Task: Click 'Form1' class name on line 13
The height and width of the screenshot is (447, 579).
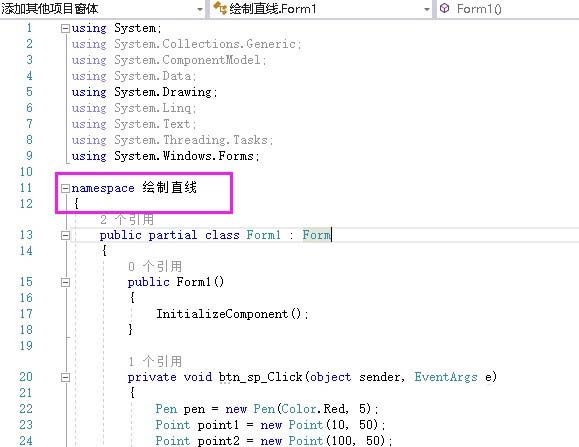Action: click(x=264, y=235)
